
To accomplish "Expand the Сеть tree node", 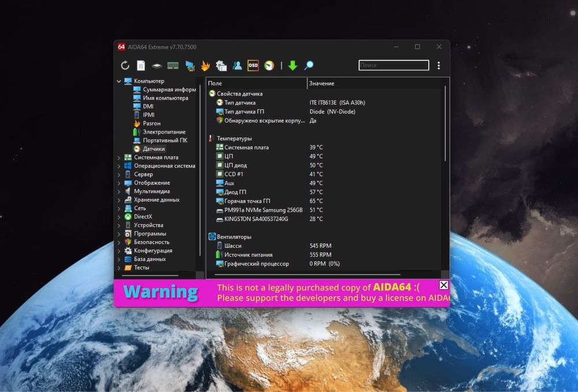I will point(118,208).
